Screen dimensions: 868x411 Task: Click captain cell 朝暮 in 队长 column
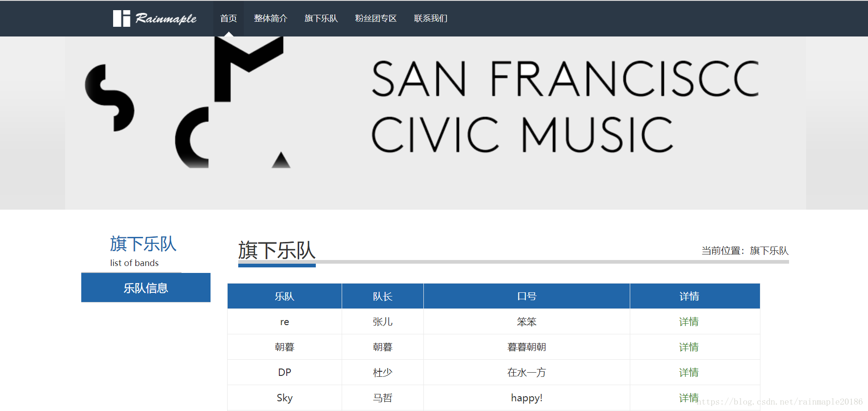(383, 347)
